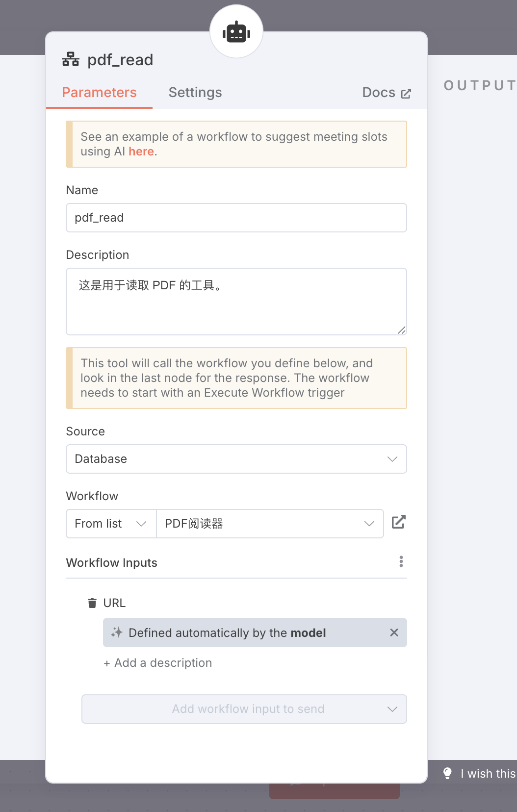Open Docs external link icon

pos(406,93)
